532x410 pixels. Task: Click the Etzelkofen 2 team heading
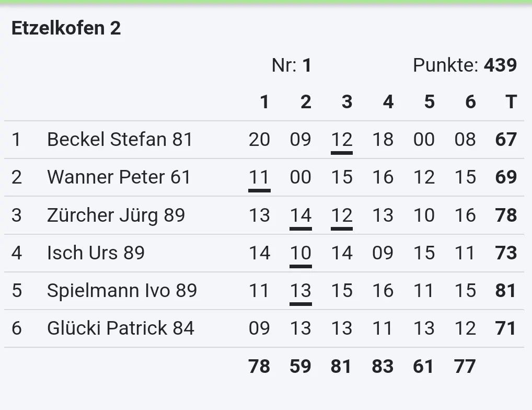tap(66, 28)
